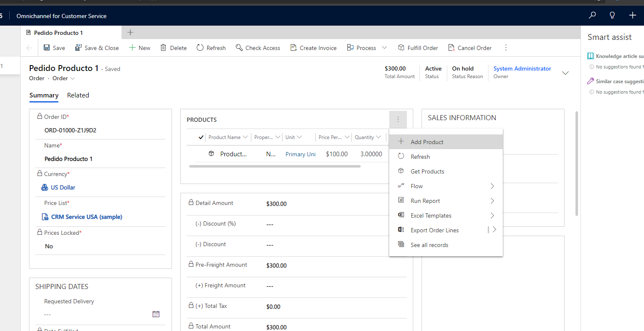Expand the Export Order Lines split arrow

(495, 230)
